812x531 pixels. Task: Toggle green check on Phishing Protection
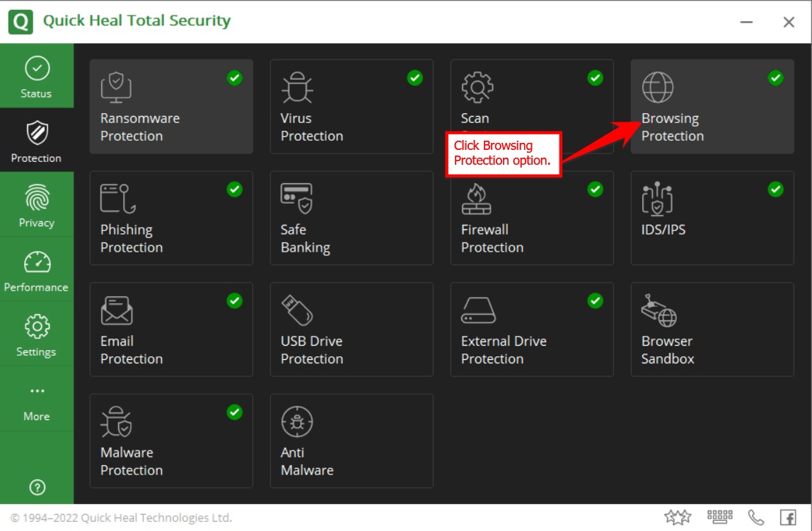tap(234, 189)
